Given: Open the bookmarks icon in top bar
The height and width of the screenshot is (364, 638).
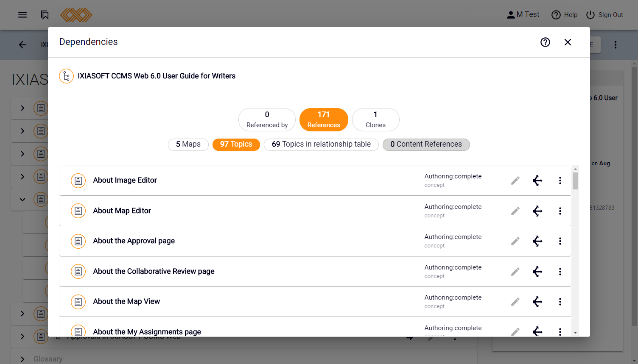Looking at the screenshot, I should (45, 15).
